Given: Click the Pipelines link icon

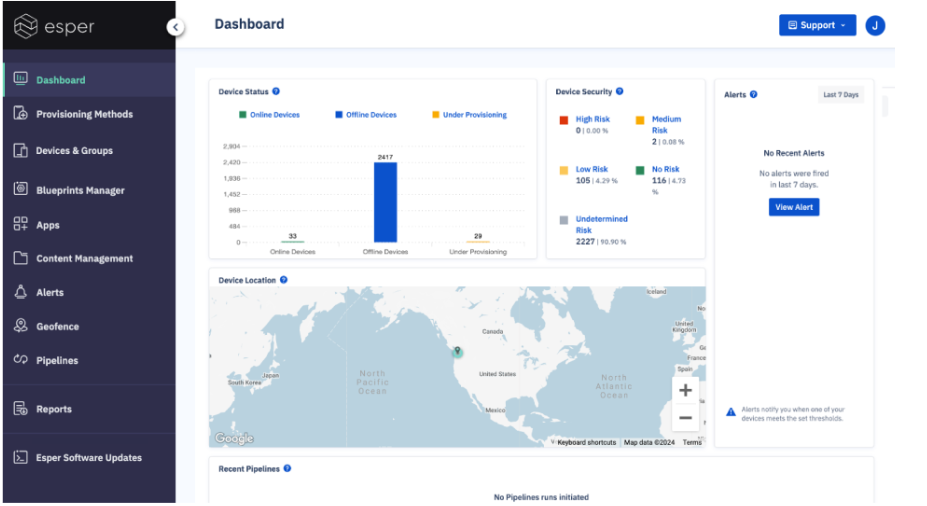Looking at the screenshot, I should pyautogui.click(x=21, y=359).
